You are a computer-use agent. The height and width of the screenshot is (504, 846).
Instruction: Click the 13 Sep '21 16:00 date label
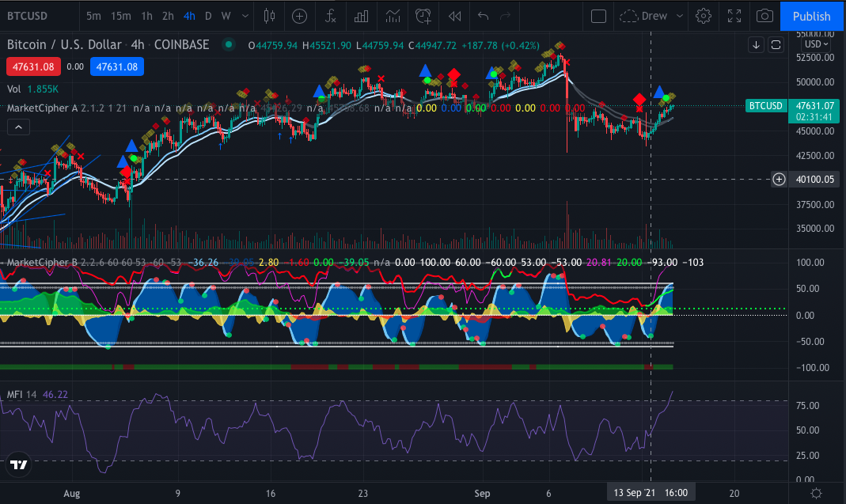[651, 493]
